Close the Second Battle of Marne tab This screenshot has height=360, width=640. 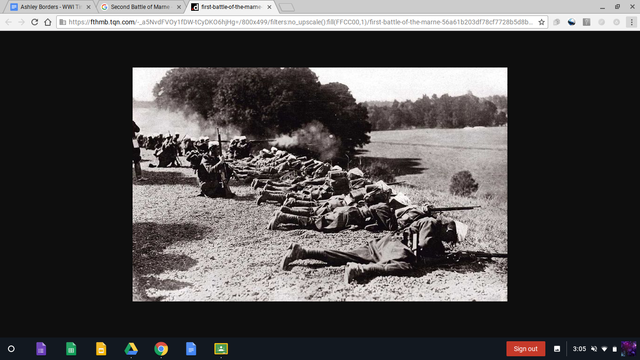179,7
